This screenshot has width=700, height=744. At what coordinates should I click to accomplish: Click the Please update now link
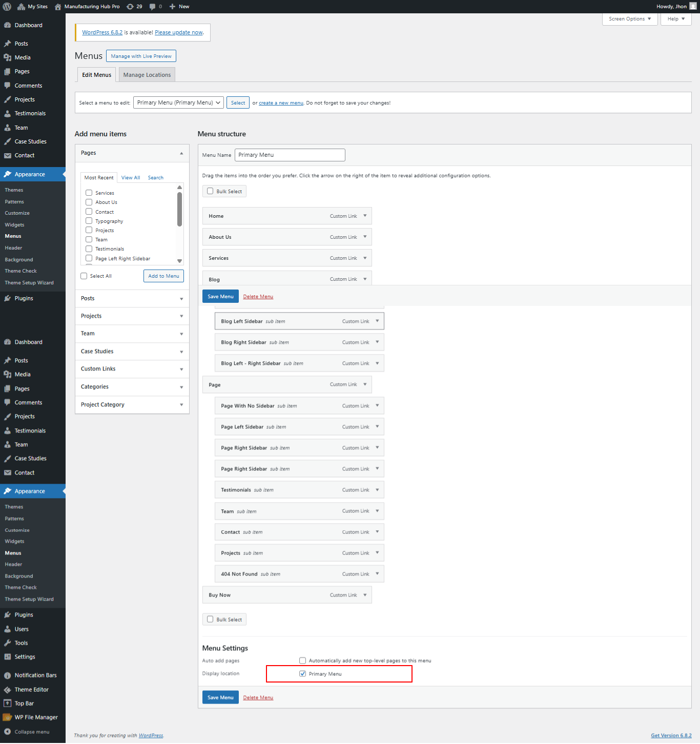click(179, 32)
